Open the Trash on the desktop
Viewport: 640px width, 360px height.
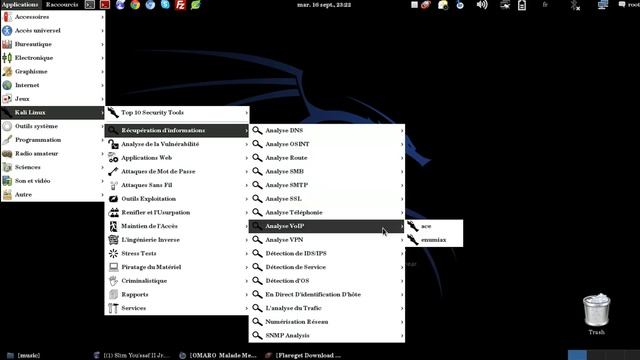coord(596,313)
